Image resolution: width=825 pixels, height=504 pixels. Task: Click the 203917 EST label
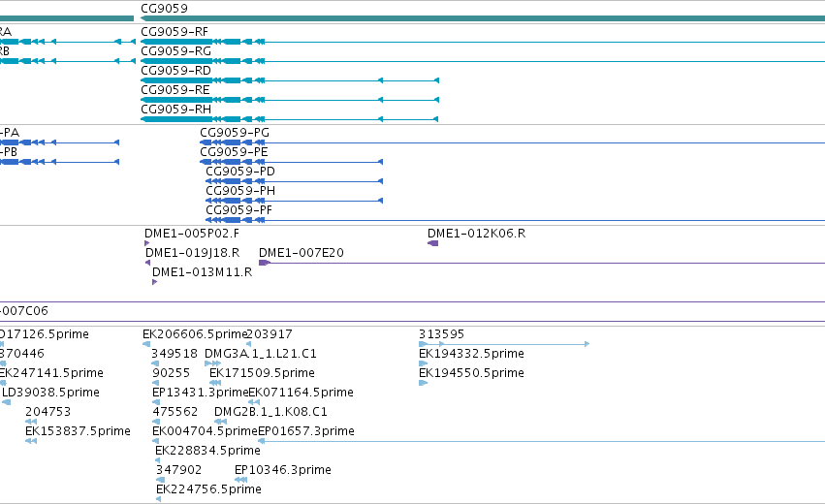270,334
